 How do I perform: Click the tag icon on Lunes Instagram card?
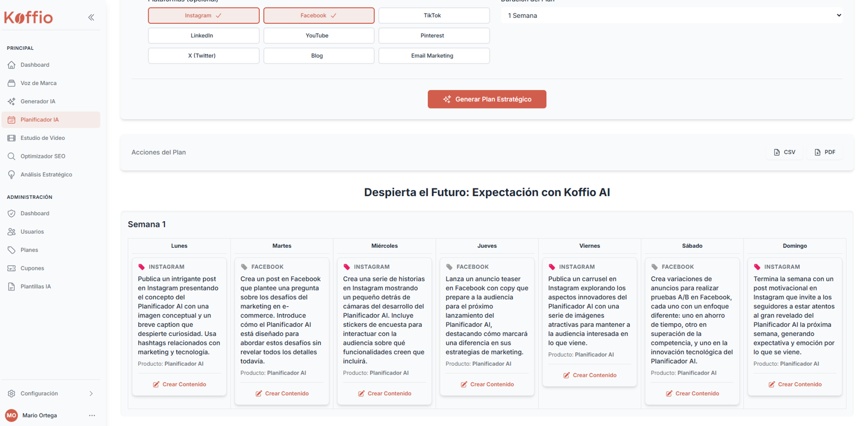click(x=142, y=267)
